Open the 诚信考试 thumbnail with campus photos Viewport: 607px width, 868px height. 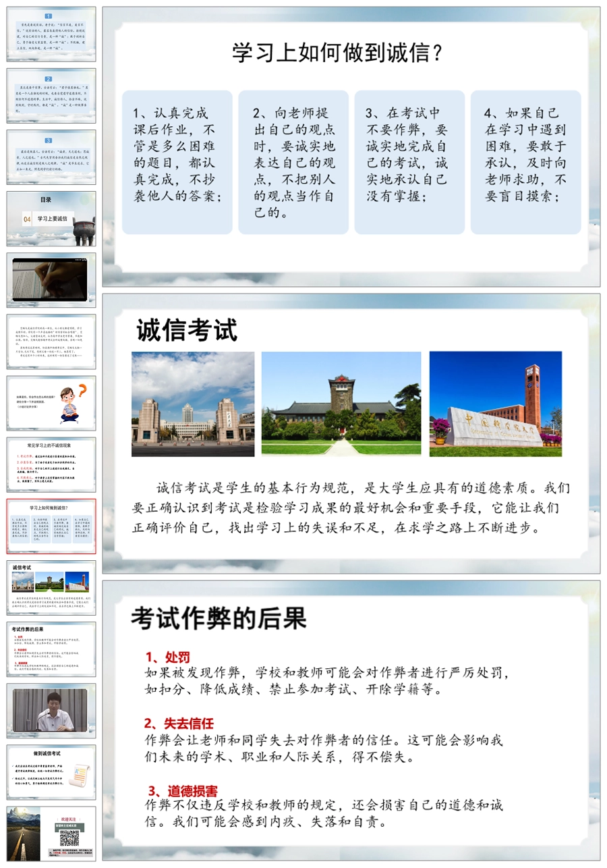pos(51,588)
